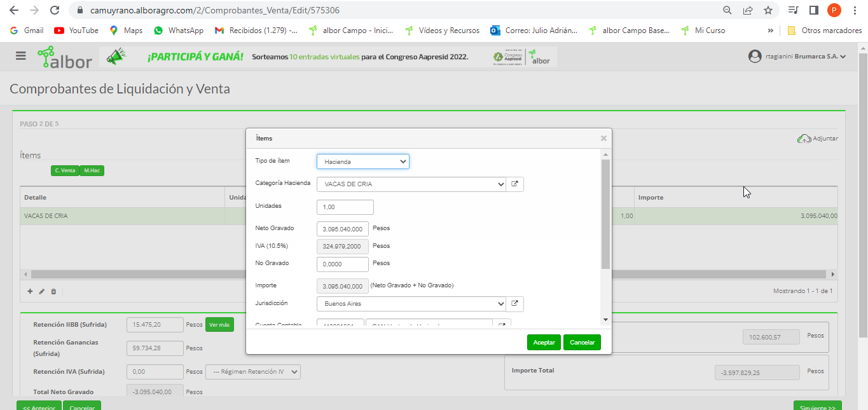Screen dimensions: 868x410
Task: Go to previous step with Anterior
Action: point(39,406)
